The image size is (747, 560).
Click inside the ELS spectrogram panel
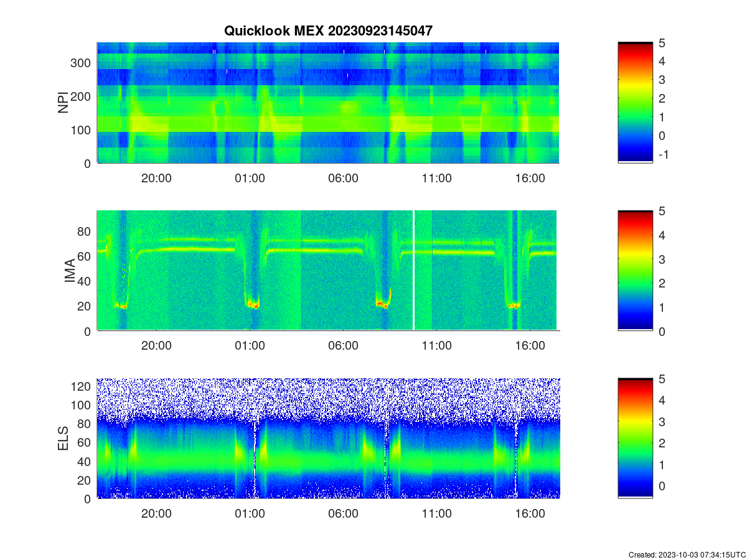pos(328,438)
